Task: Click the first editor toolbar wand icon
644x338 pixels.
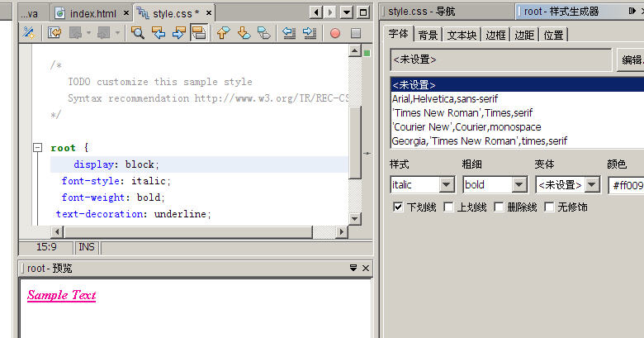Action: point(29,33)
